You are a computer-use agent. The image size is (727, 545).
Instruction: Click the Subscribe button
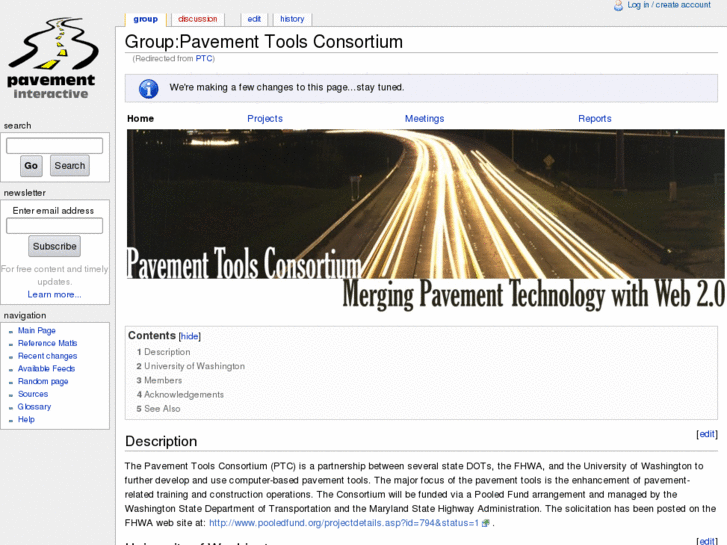coord(54,246)
